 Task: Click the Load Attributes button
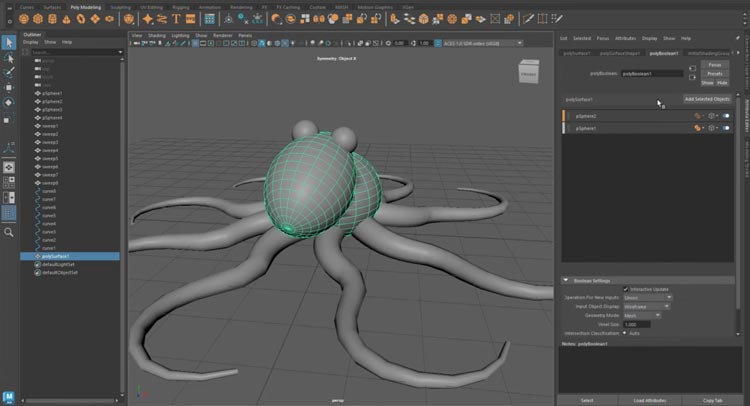coord(651,399)
